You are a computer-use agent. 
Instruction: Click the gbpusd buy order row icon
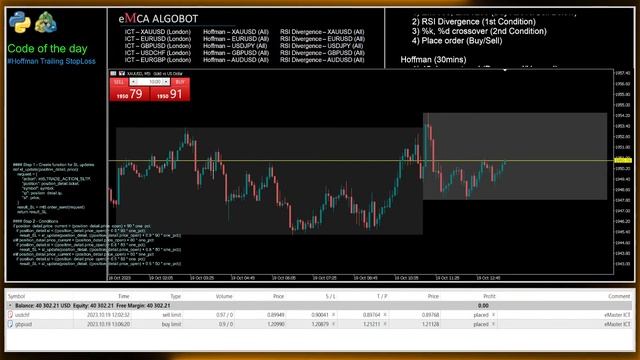[10, 324]
